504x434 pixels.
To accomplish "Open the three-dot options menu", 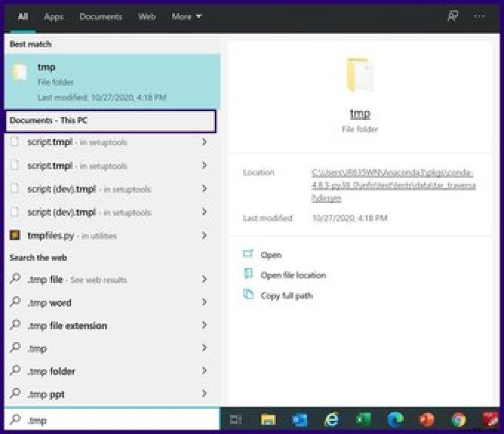I will pyautogui.click(x=479, y=17).
